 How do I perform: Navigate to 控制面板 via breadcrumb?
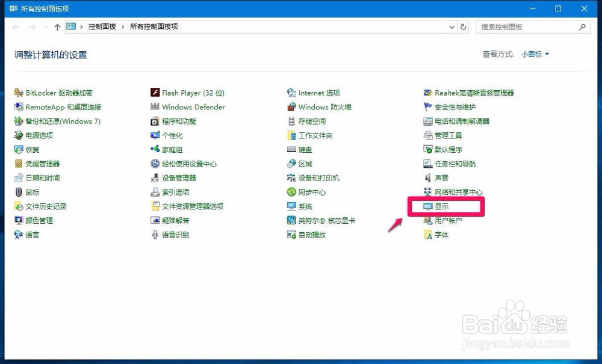coord(103,26)
